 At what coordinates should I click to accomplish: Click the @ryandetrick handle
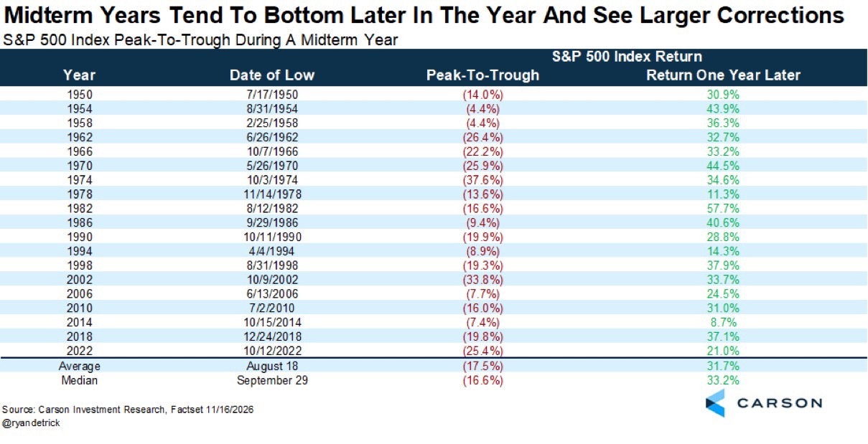(x=32, y=425)
